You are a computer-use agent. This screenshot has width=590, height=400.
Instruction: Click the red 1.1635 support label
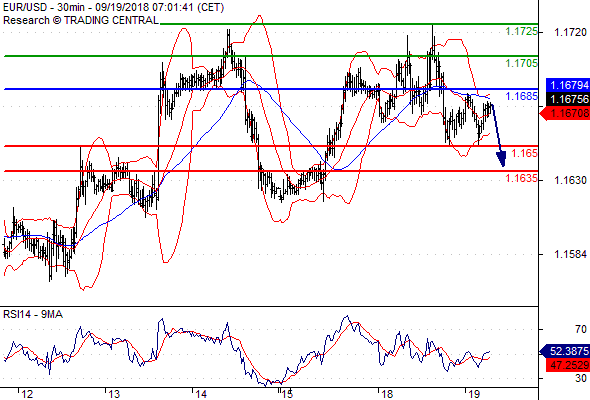[x=522, y=178]
